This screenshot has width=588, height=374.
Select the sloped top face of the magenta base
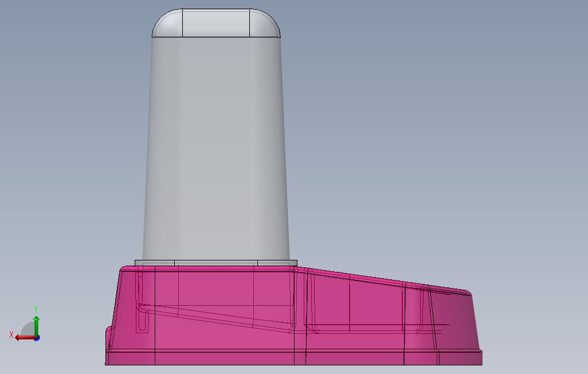[382, 280]
